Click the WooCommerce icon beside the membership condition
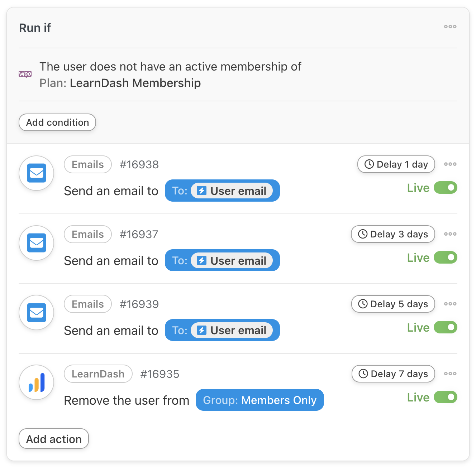Screen dimensions: 476x467 tap(25, 74)
